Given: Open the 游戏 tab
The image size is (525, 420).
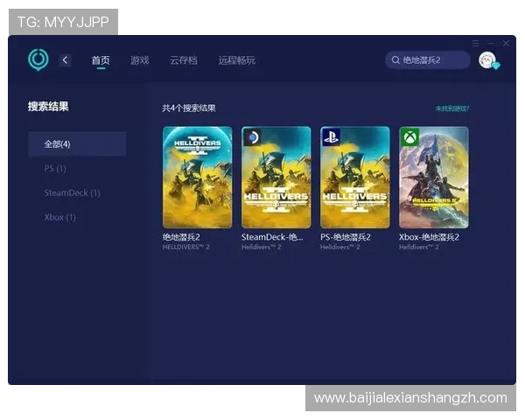Looking at the screenshot, I should [140, 60].
